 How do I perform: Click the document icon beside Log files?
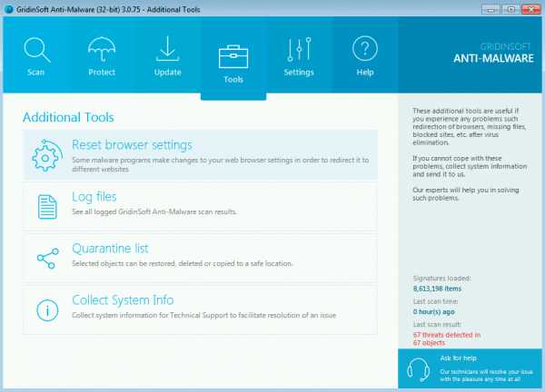[x=47, y=207]
